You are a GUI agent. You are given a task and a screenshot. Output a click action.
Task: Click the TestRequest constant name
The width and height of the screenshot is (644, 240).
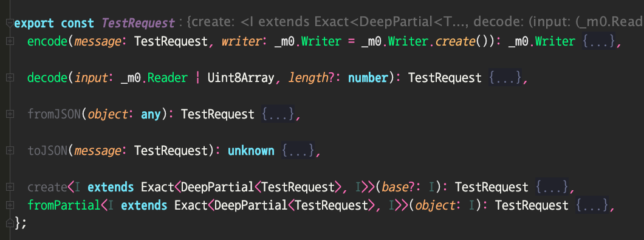pyautogui.click(x=138, y=24)
